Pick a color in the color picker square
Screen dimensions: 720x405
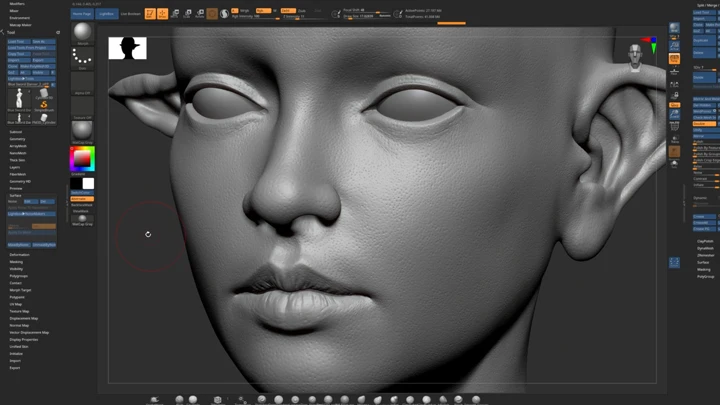[83, 158]
